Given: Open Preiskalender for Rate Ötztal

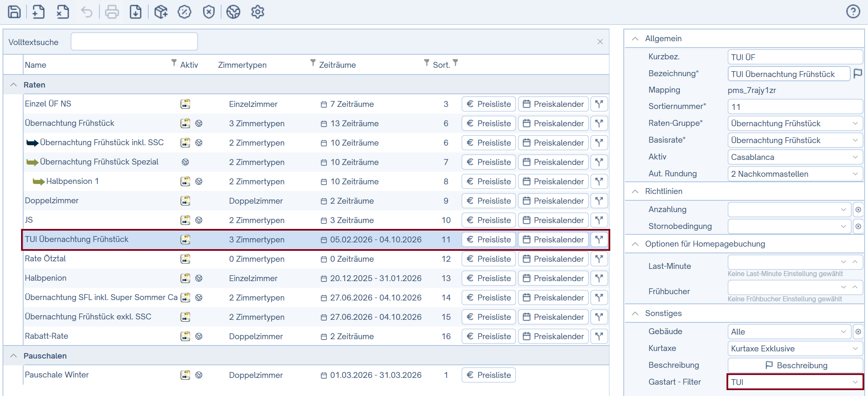Looking at the screenshot, I should [553, 259].
